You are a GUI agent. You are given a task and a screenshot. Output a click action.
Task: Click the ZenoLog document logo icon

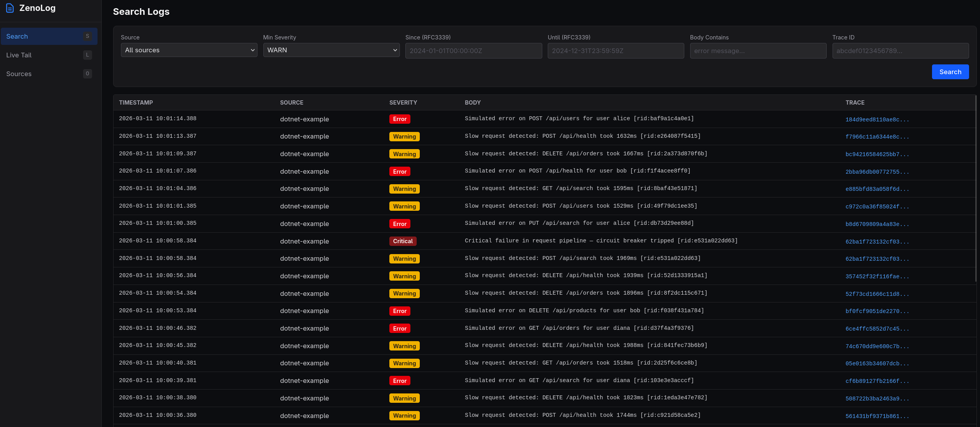(10, 8)
